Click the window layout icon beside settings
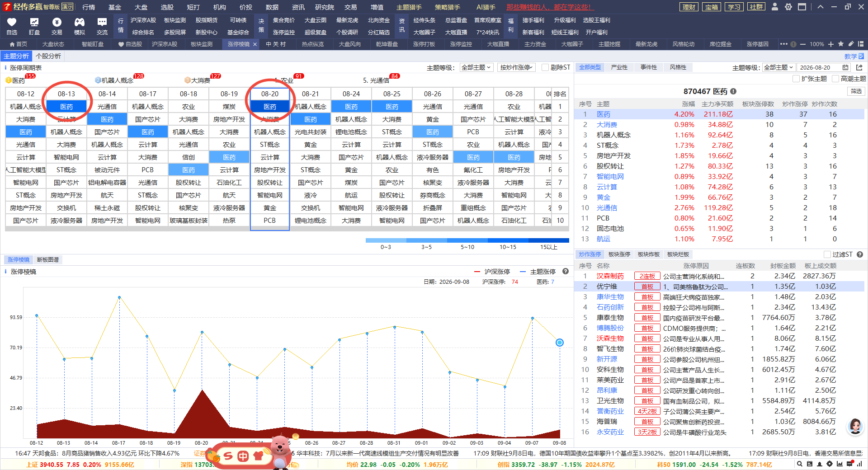Image resolution: width=868 pixels, height=470 pixels. point(802,7)
